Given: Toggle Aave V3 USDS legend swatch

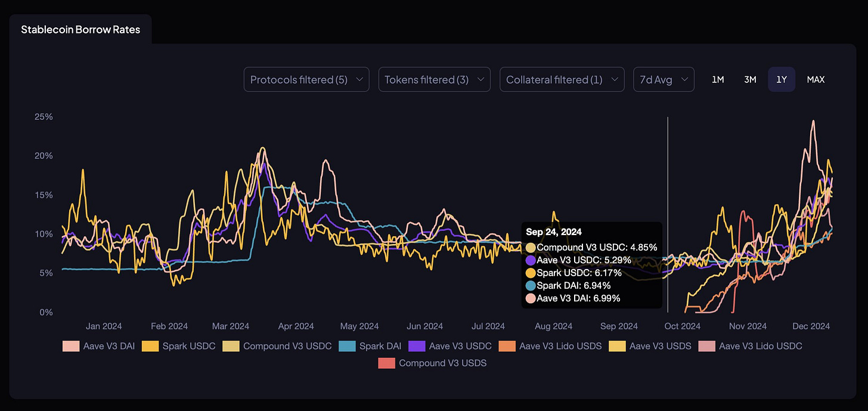Looking at the screenshot, I should pos(617,346).
